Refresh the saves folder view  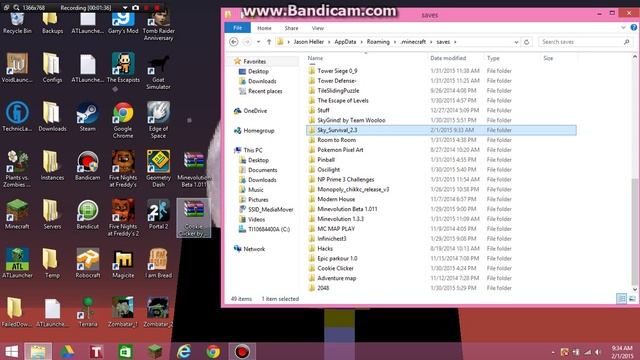click(x=527, y=42)
